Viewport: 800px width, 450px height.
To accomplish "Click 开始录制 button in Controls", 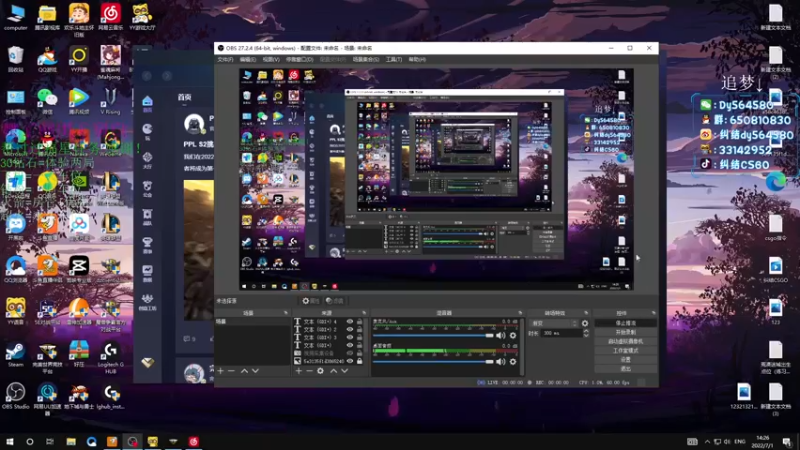I will point(626,332).
